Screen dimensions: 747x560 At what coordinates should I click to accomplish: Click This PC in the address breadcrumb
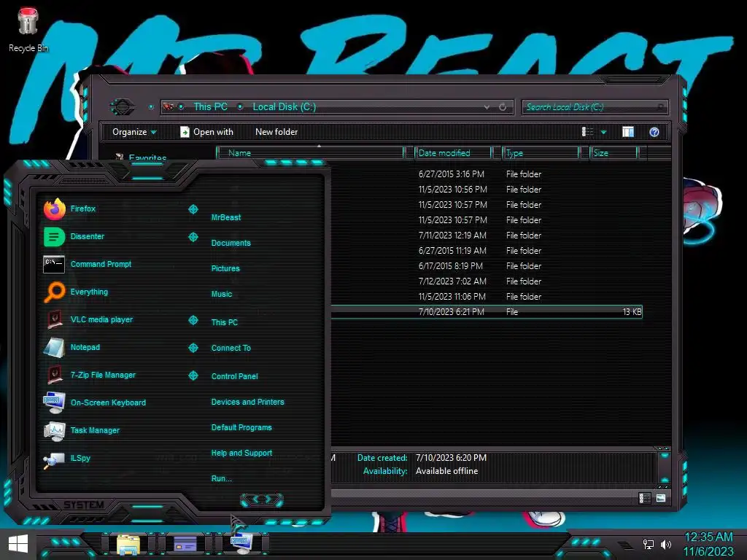pos(211,106)
